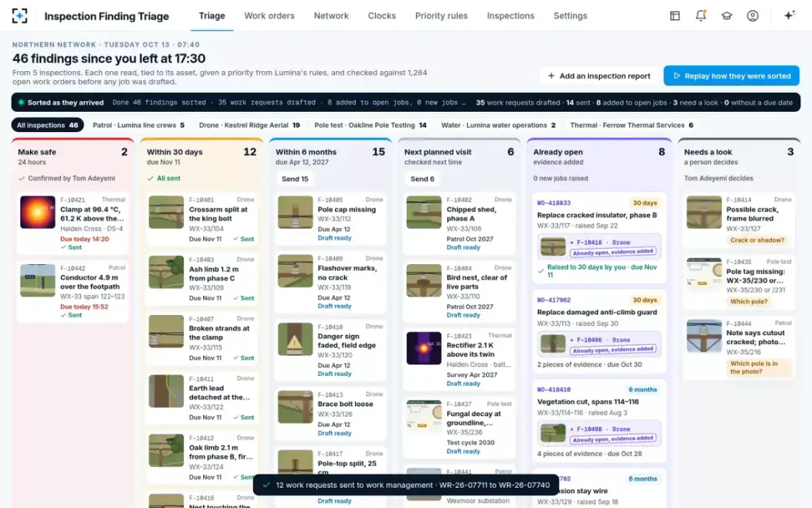Click Replay how they were sorted
This screenshot has height=508, width=812.
coord(731,76)
